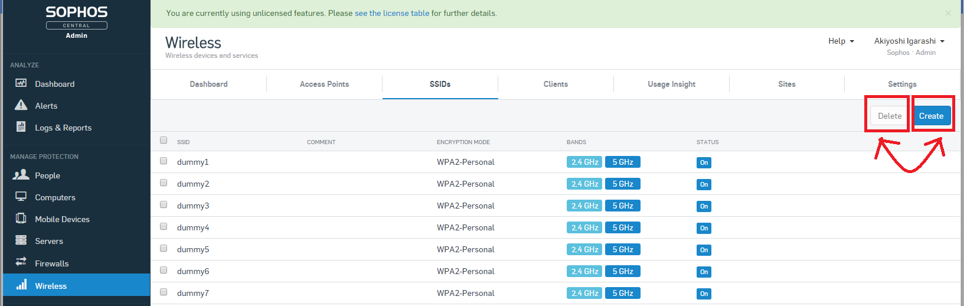Tick the select-all checkbox in header
This screenshot has width=980, height=306.
164,140
